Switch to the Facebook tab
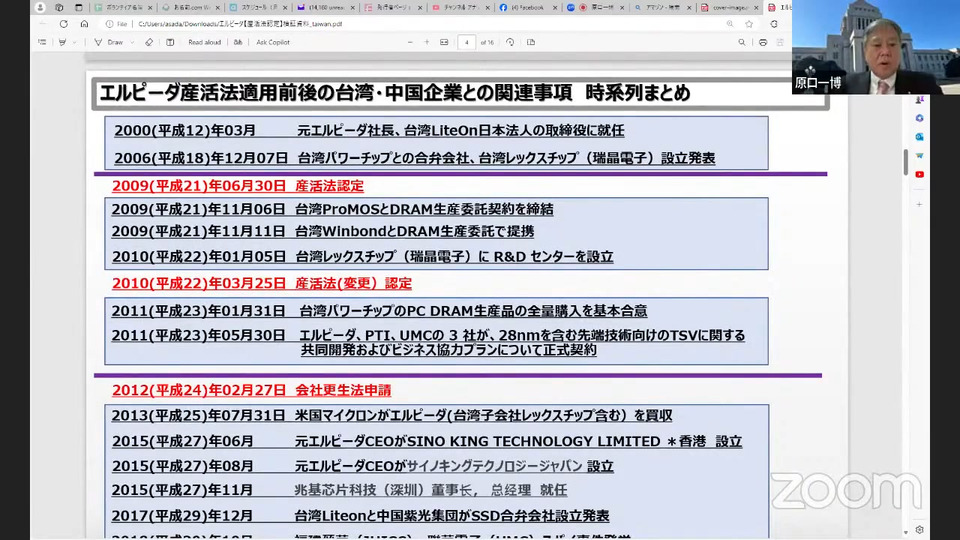Screen dimensions: 960x540 pos(526,7)
